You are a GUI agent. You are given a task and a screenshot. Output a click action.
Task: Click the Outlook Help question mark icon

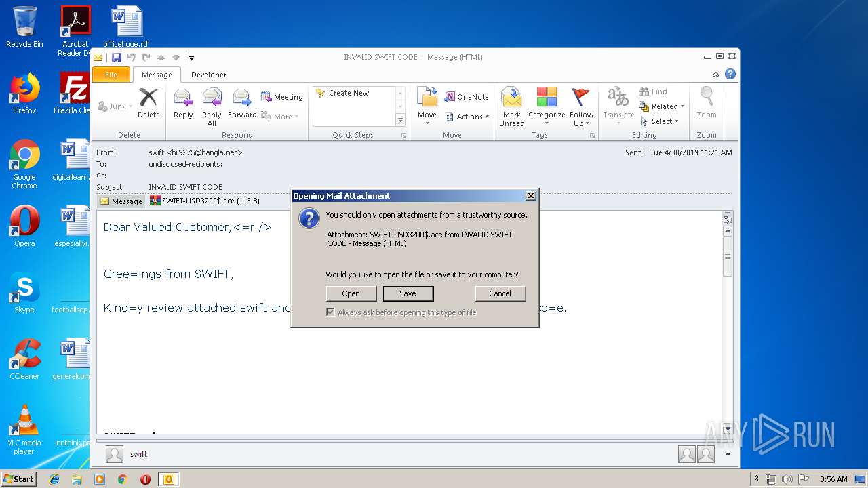click(730, 75)
